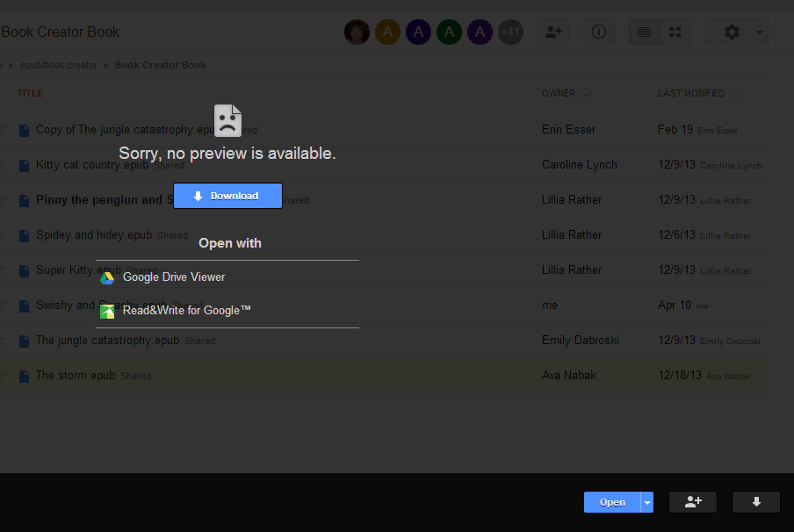Screen dimensions: 794x532
Task: Click the blue A collaborator avatar
Action: [418, 32]
